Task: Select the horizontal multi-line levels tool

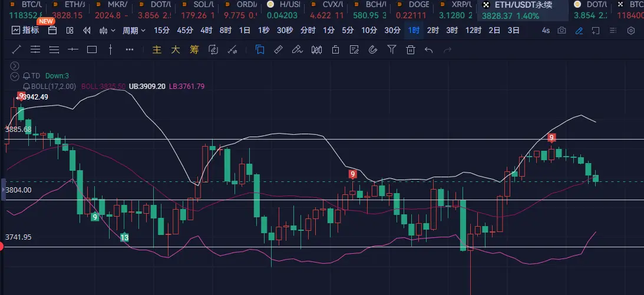Action: click(54, 49)
